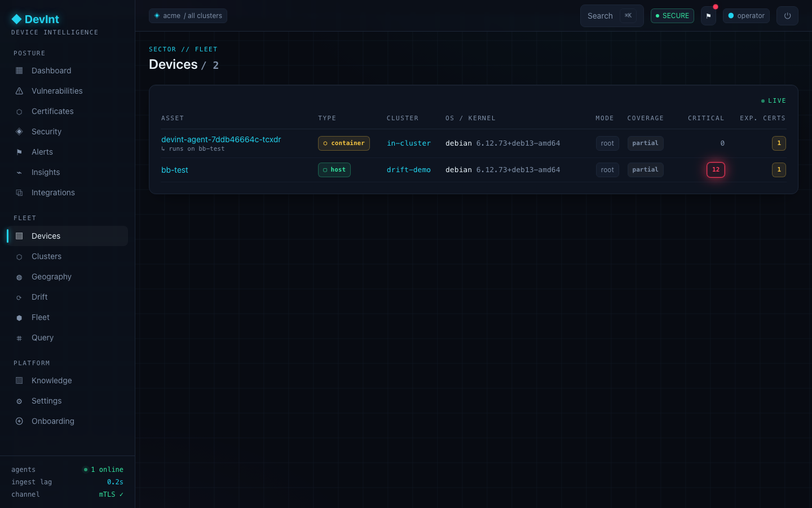
Task: Navigate to Drift view
Action: pos(68,297)
